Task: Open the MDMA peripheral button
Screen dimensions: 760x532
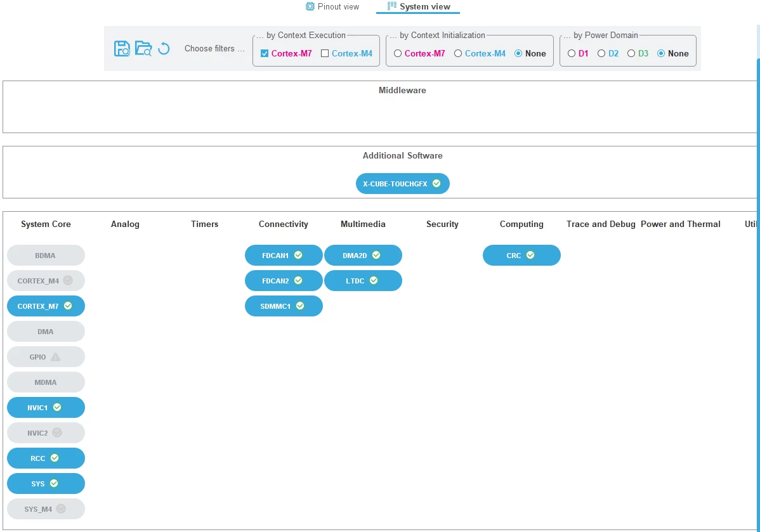Action: tap(46, 382)
